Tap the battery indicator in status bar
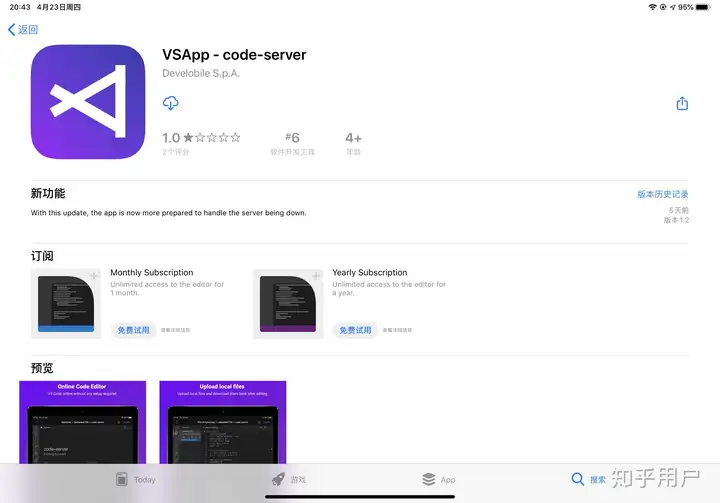The height and width of the screenshot is (503, 720). (x=703, y=7)
